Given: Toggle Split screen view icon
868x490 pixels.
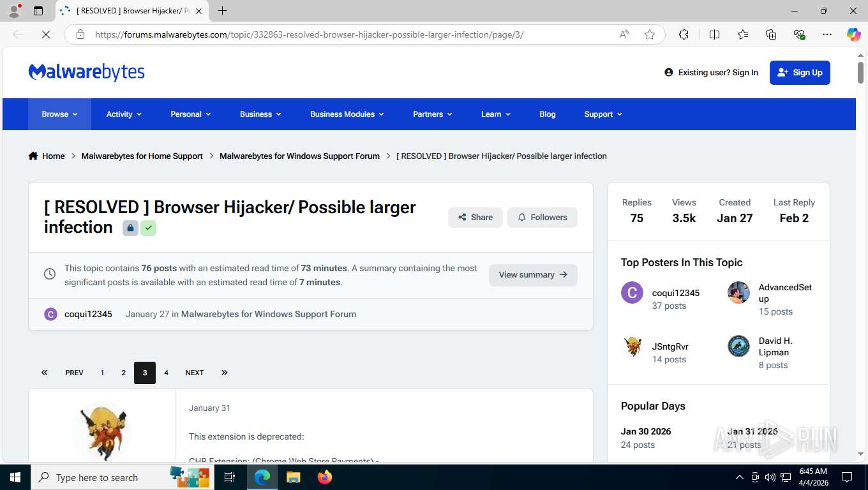Looking at the screenshot, I should [714, 34].
